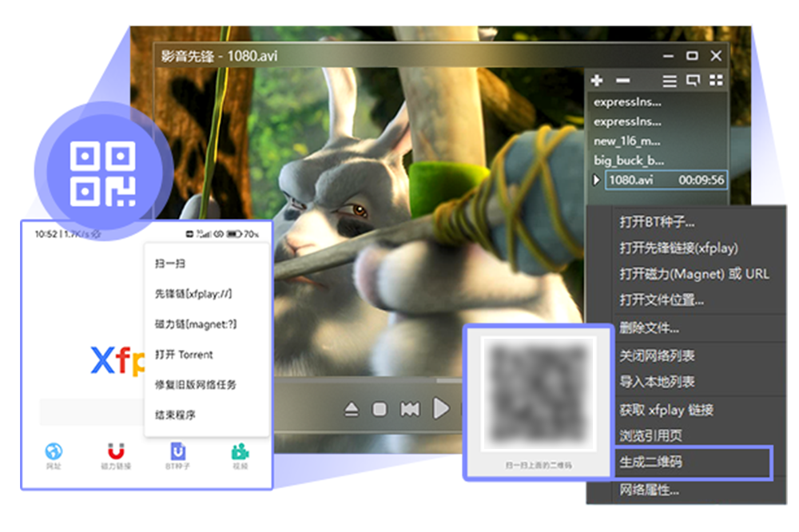Choose 删除文件... menu item
799x532 pixels.
click(x=649, y=328)
